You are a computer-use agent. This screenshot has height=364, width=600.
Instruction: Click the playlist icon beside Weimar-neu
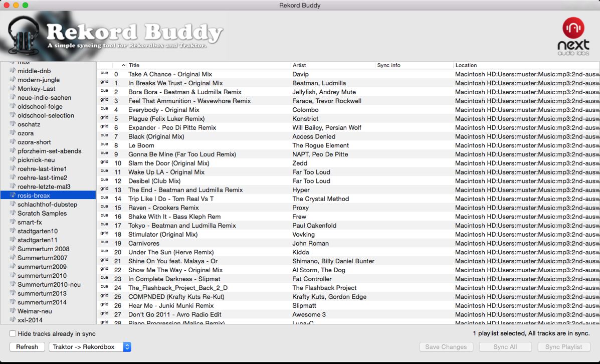(x=13, y=311)
